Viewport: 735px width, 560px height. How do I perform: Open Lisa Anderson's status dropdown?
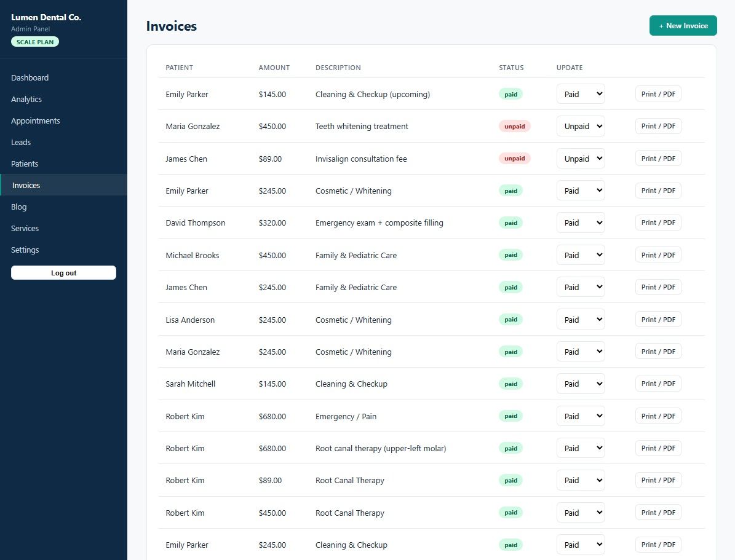point(581,320)
